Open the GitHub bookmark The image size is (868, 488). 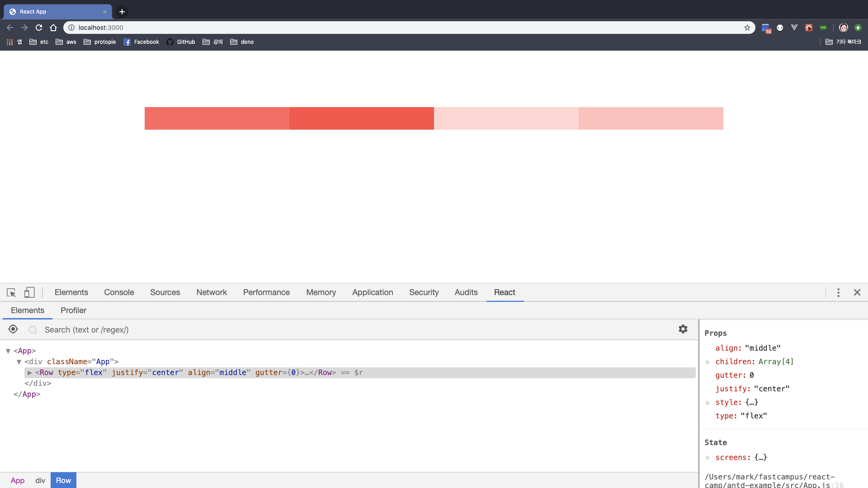pos(181,42)
